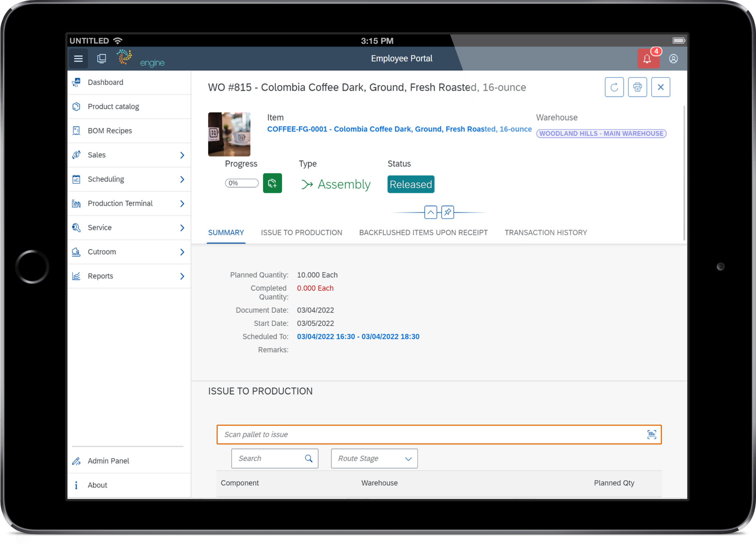
Task: Select the Production Terminal sidebar icon
Action: tap(76, 203)
